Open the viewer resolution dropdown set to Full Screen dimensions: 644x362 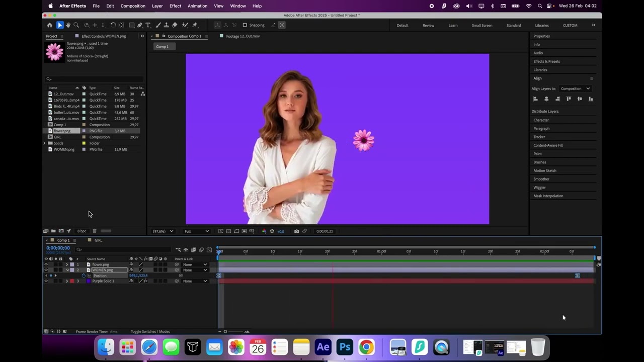(x=196, y=231)
